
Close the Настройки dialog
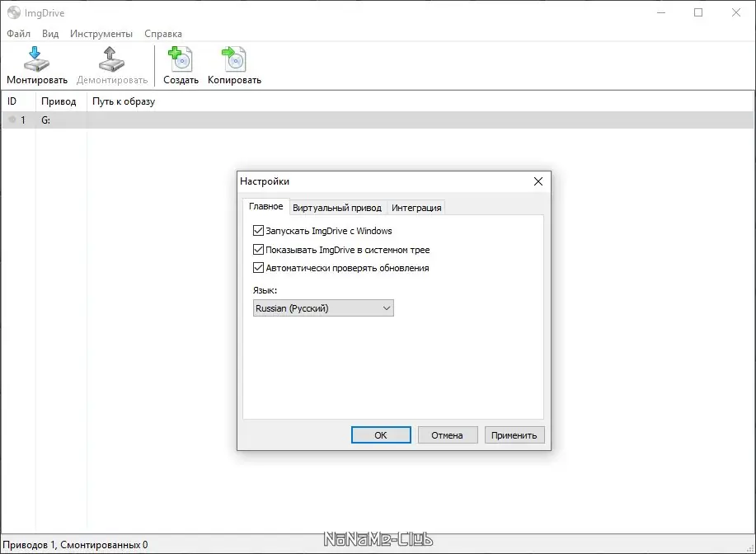pyautogui.click(x=538, y=181)
